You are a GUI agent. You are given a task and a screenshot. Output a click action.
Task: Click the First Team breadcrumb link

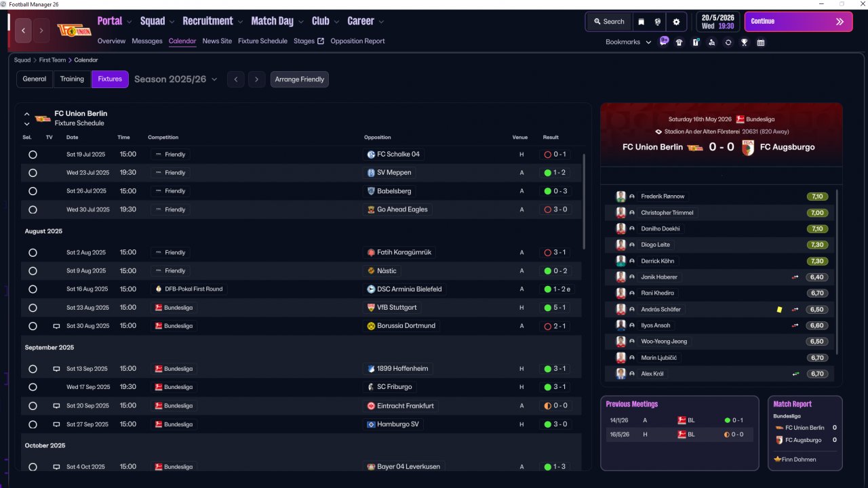53,60
